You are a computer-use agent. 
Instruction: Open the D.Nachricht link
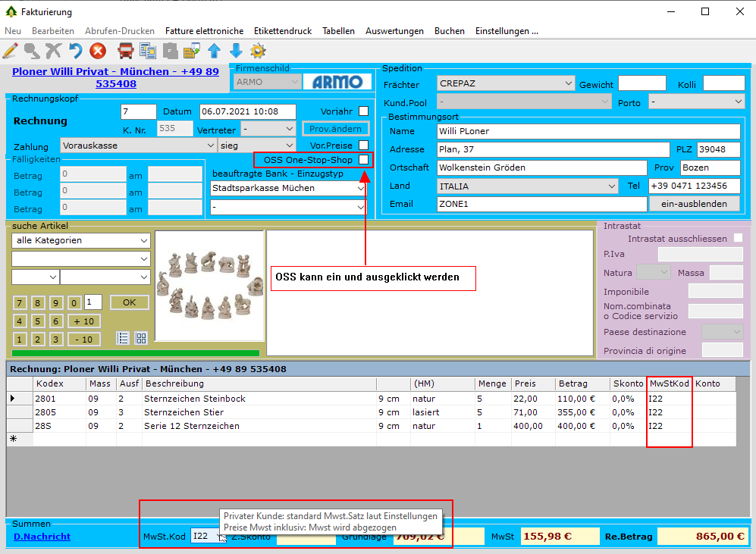(x=42, y=537)
